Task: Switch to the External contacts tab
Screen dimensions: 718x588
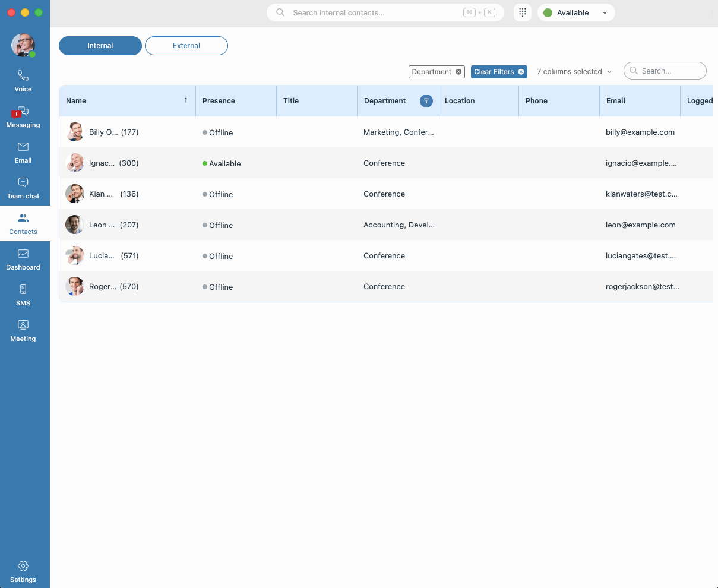Action: pos(186,46)
